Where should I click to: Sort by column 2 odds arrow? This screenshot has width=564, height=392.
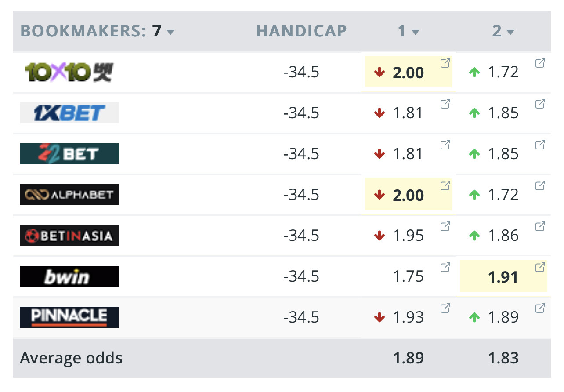click(510, 32)
